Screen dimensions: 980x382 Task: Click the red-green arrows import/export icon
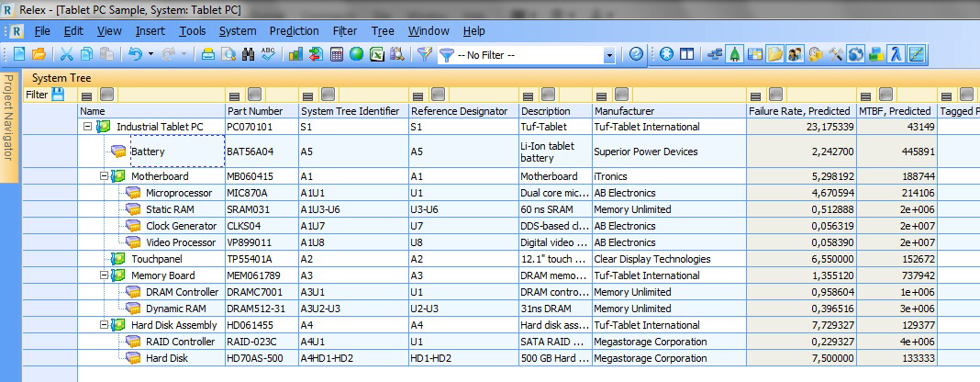(x=317, y=54)
